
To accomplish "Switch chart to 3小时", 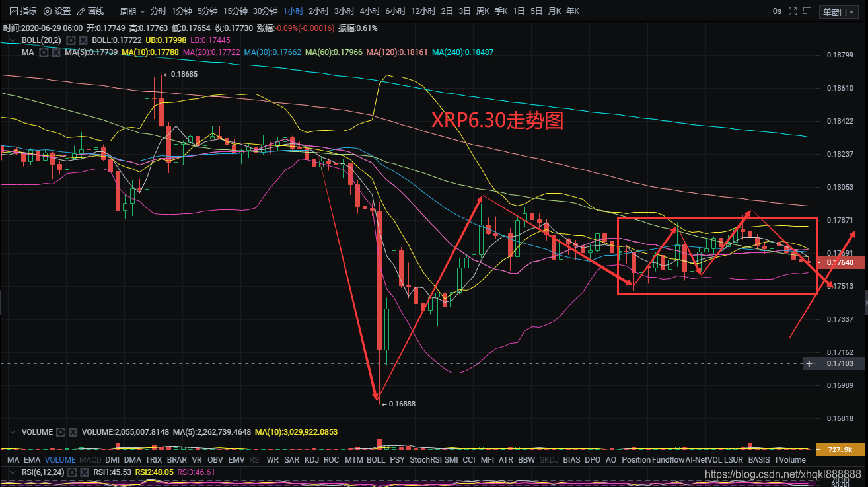I will pyautogui.click(x=344, y=11).
